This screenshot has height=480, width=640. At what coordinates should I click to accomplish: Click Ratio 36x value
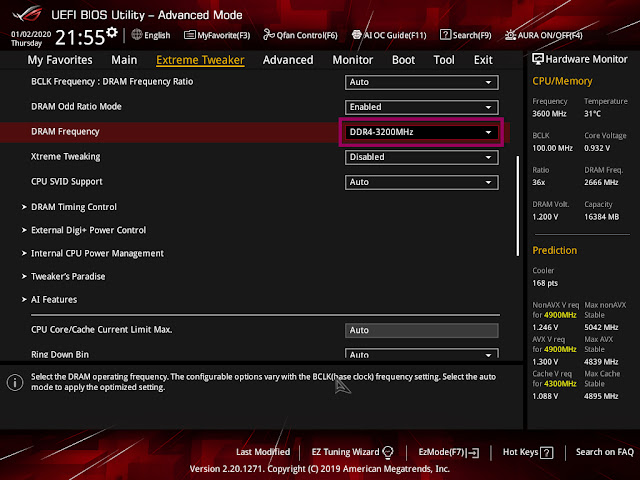point(538,182)
